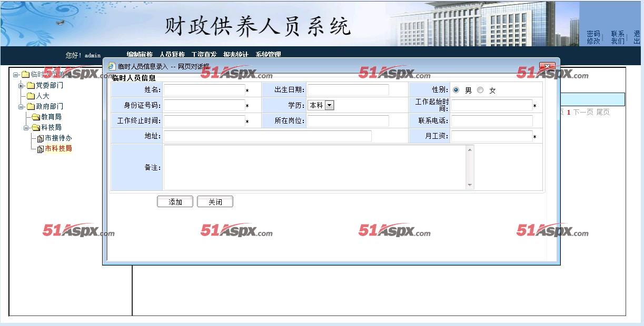Screen dimensions: 644x326
Task: Collapse the 科技局 tree node
Action: coord(26,127)
